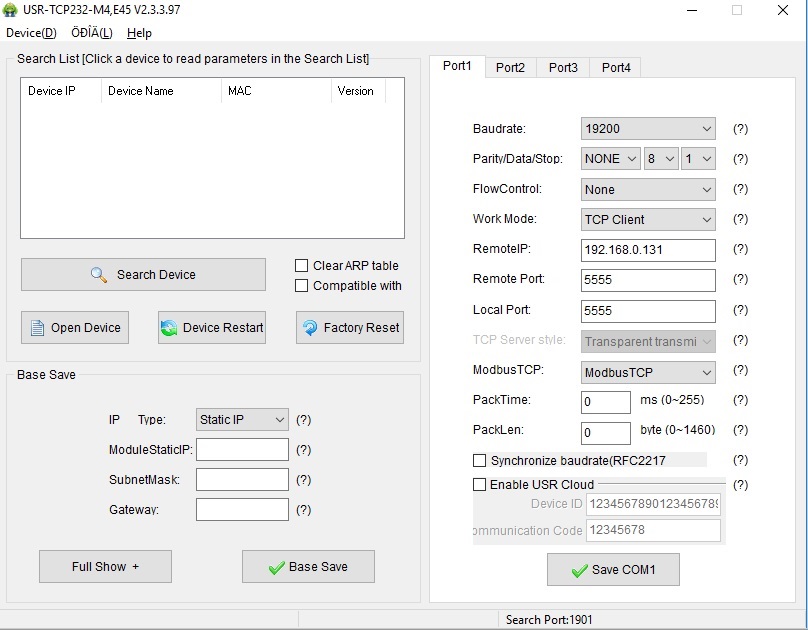This screenshot has width=808, height=630.
Task: Click the Base Save button
Action: click(308, 567)
